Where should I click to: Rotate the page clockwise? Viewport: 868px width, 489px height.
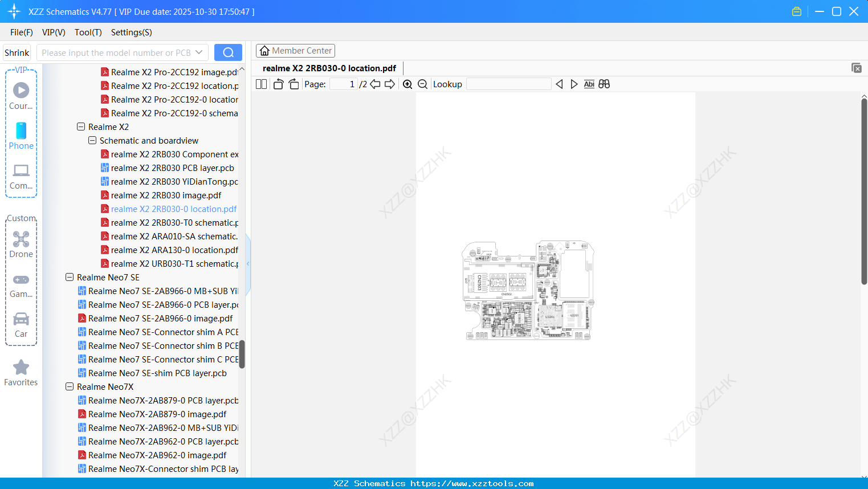tap(294, 84)
